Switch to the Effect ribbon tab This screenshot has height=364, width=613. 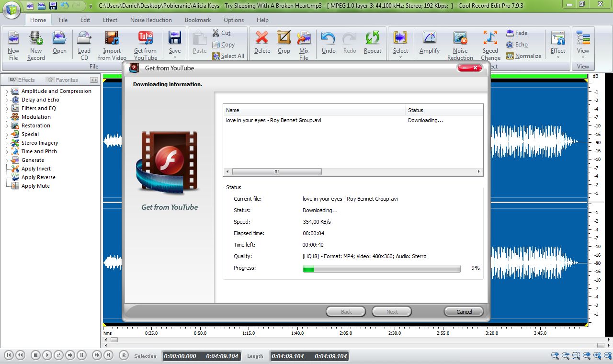coord(110,20)
